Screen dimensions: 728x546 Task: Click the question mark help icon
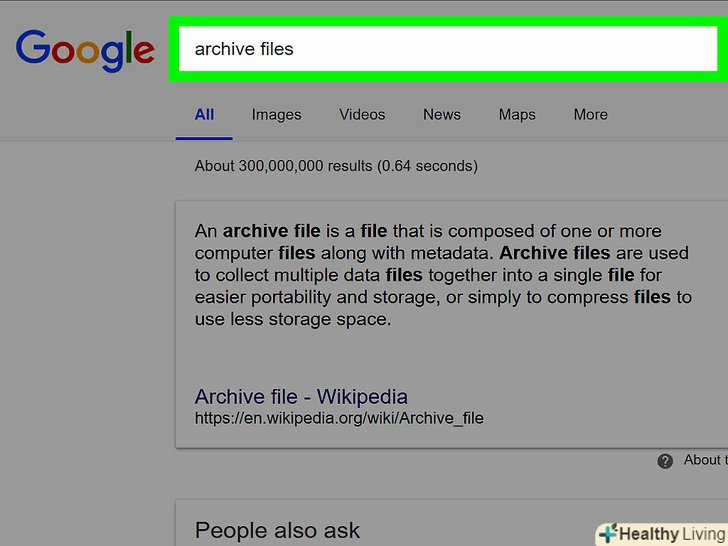tap(665, 461)
